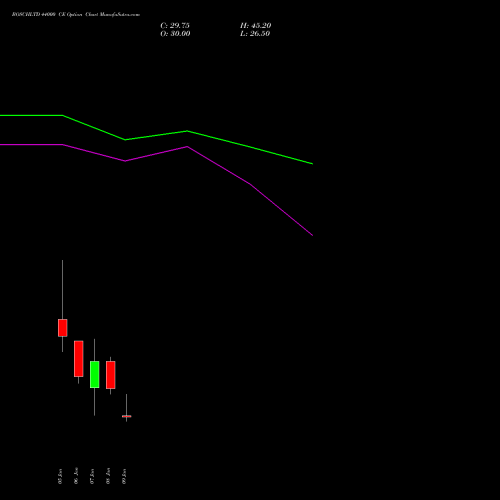The image size is (500, 500).
Task: Select the 06 Jan red candlestick
Action: click(78, 359)
